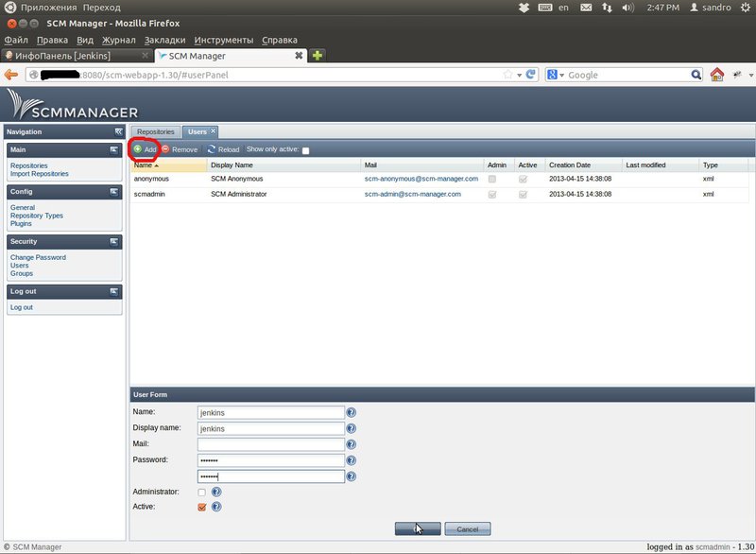
Task: Open help icon next to Administrator
Action: (x=216, y=492)
